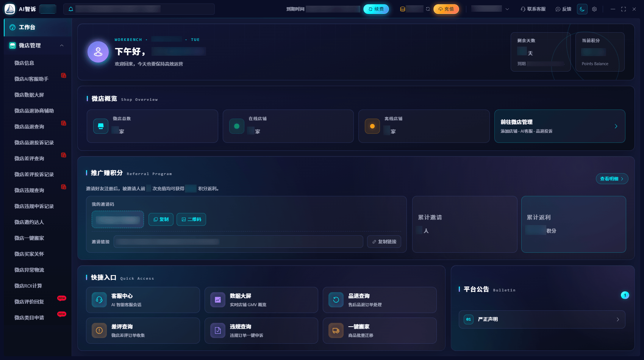Image resolution: width=644 pixels, height=360 pixels.
Task: Click 品退查询 refresh icon
Action: tap(336, 300)
